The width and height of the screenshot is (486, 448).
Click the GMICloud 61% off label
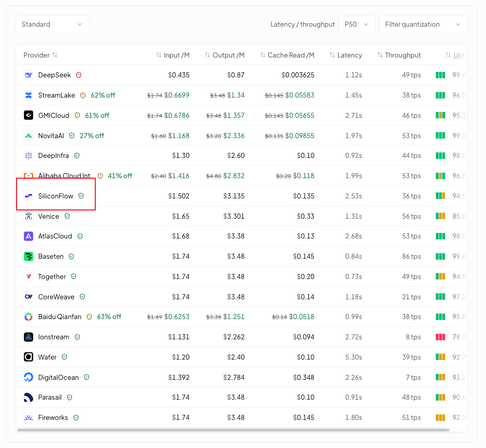coord(97,115)
